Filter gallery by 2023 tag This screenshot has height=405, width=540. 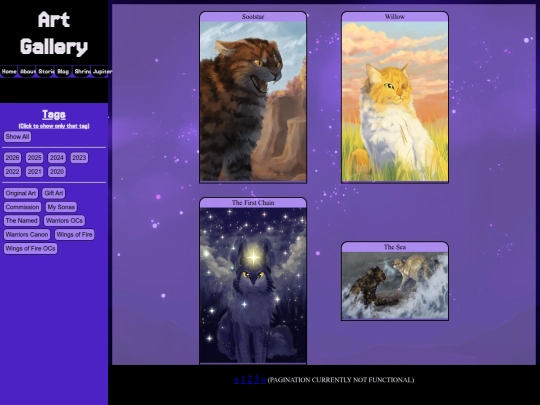point(79,158)
